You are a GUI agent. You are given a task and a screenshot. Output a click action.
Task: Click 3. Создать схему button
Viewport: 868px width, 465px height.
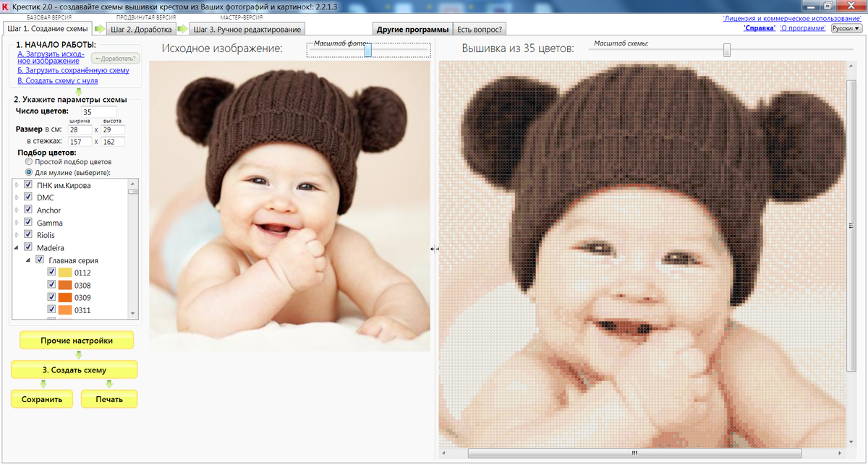(x=74, y=370)
